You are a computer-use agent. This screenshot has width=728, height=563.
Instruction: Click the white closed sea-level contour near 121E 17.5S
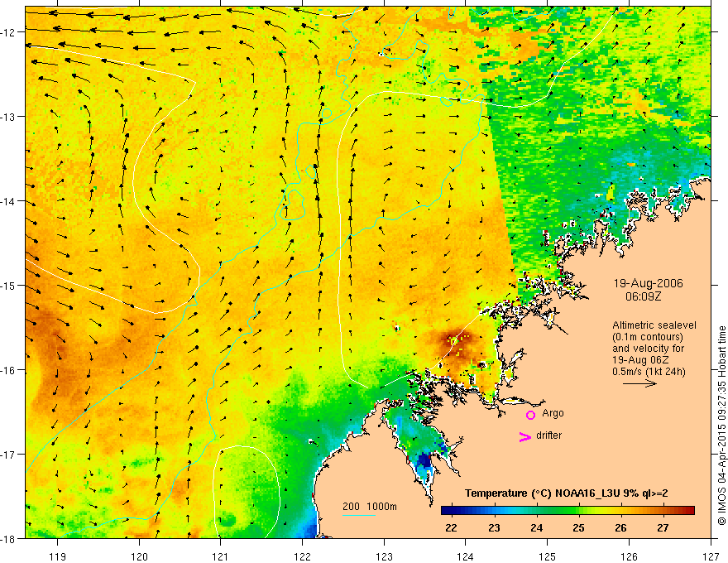point(247,492)
